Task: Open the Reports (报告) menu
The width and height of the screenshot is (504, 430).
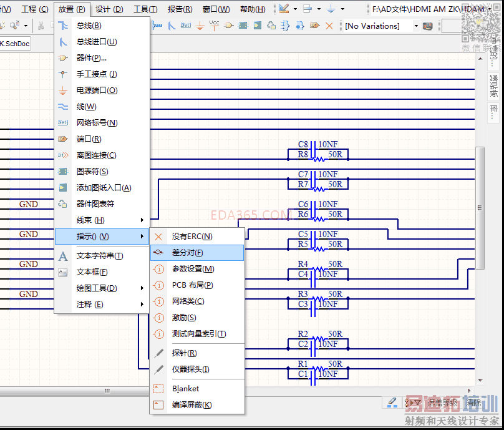Action: click(180, 9)
